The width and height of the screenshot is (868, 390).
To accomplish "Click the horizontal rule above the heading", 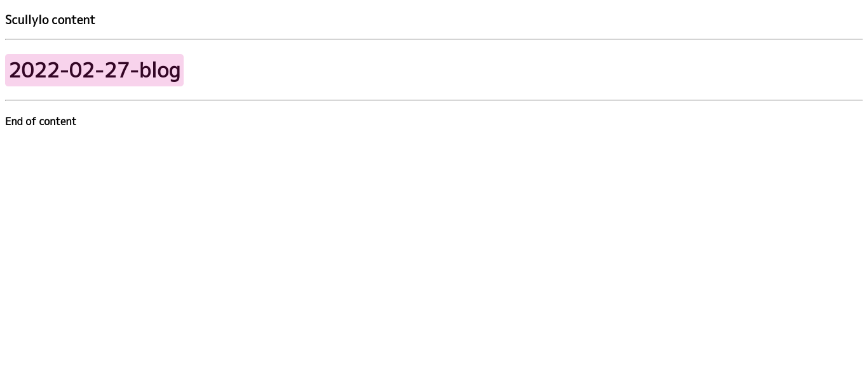I will point(434,39).
